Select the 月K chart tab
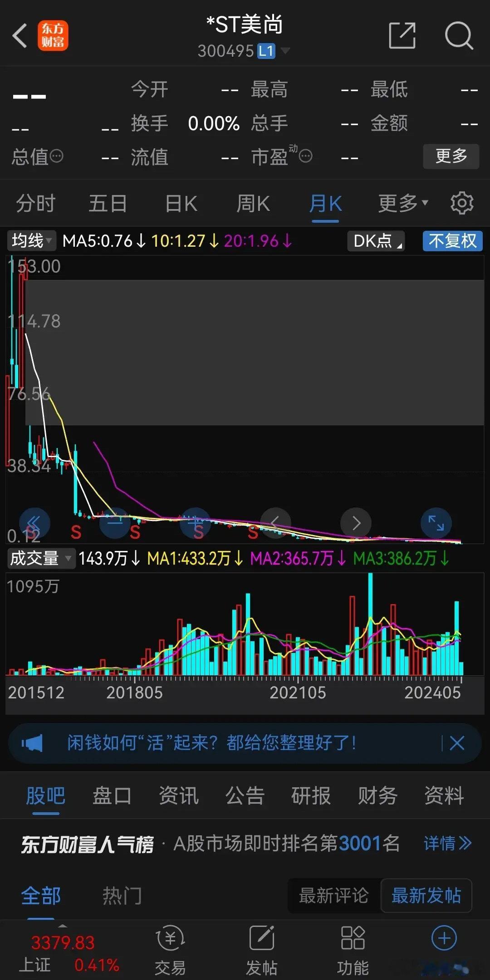The width and height of the screenshot is (490, 980). (326, 203)
